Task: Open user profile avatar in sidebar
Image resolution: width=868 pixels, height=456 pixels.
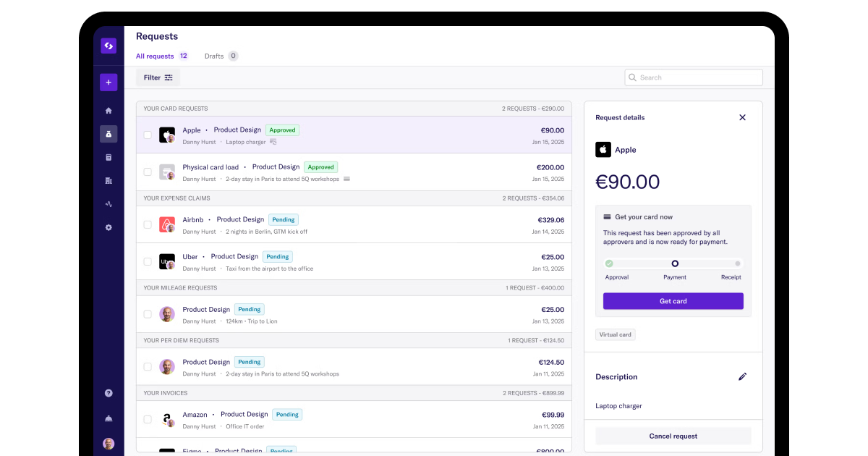Action: tap(109, 444)
